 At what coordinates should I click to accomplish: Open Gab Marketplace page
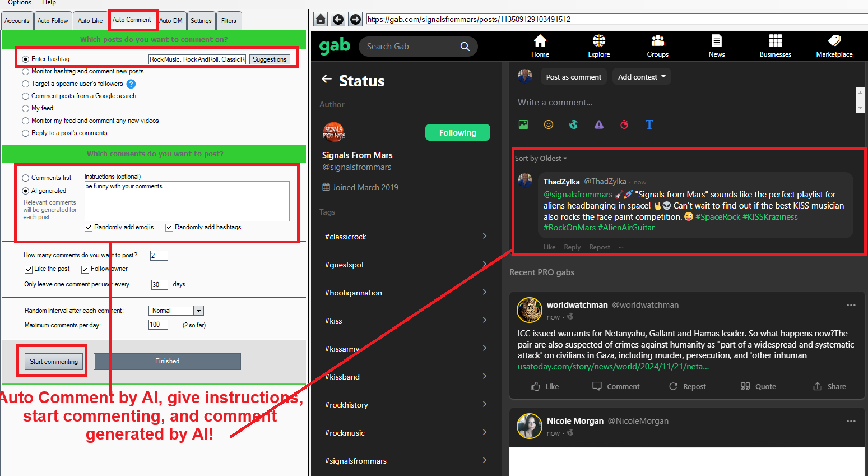pos(834,46)
